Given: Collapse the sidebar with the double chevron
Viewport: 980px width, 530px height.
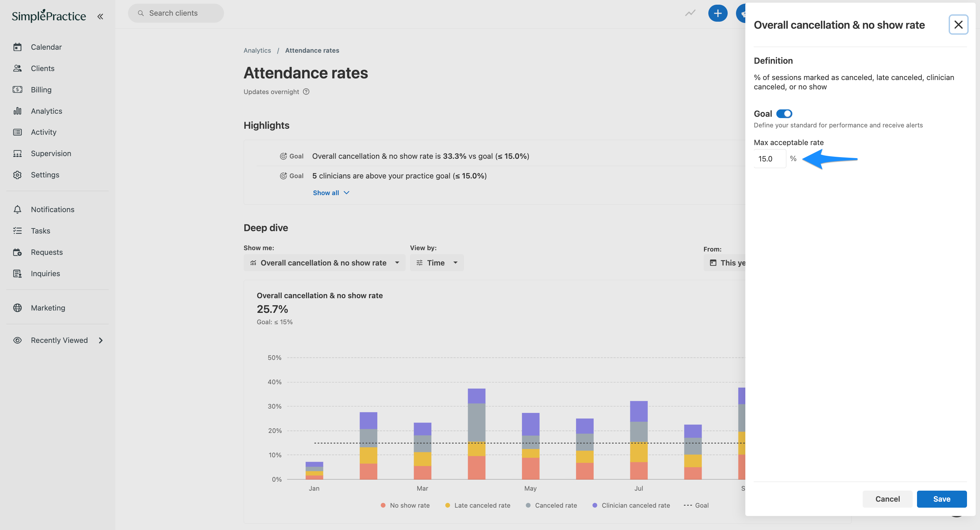Looking at the screenshot, I should [100, 16].
